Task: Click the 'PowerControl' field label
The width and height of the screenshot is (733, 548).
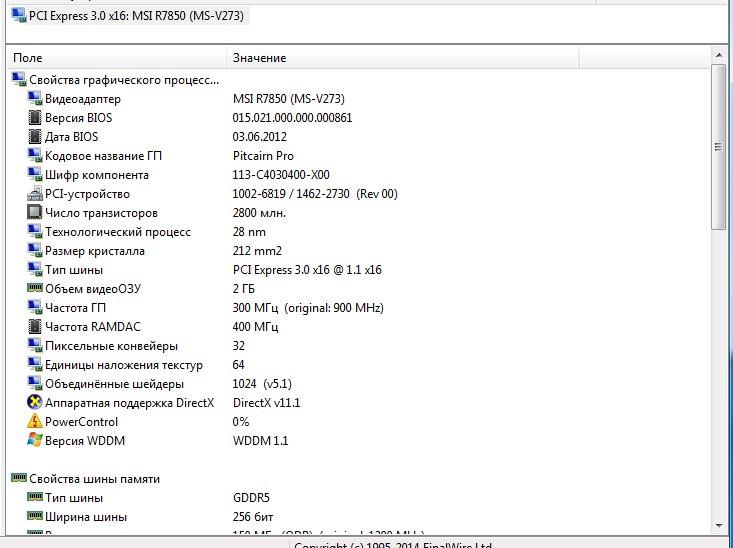Action: click(x=81, y=422)
